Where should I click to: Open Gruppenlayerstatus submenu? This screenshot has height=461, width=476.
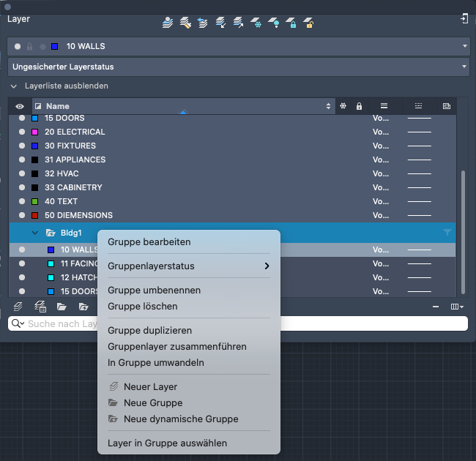tap(189, 266)
